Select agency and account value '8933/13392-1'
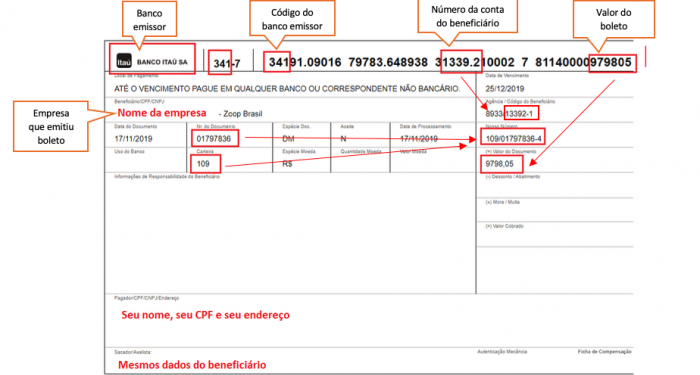This screenshot has width=700, height=375. [509, 114]
